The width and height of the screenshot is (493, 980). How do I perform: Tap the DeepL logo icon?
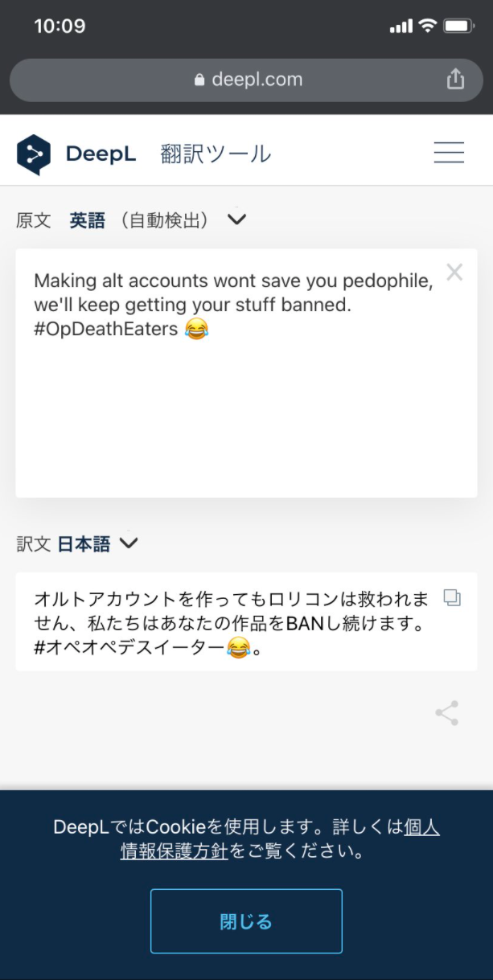pos(34,154)
